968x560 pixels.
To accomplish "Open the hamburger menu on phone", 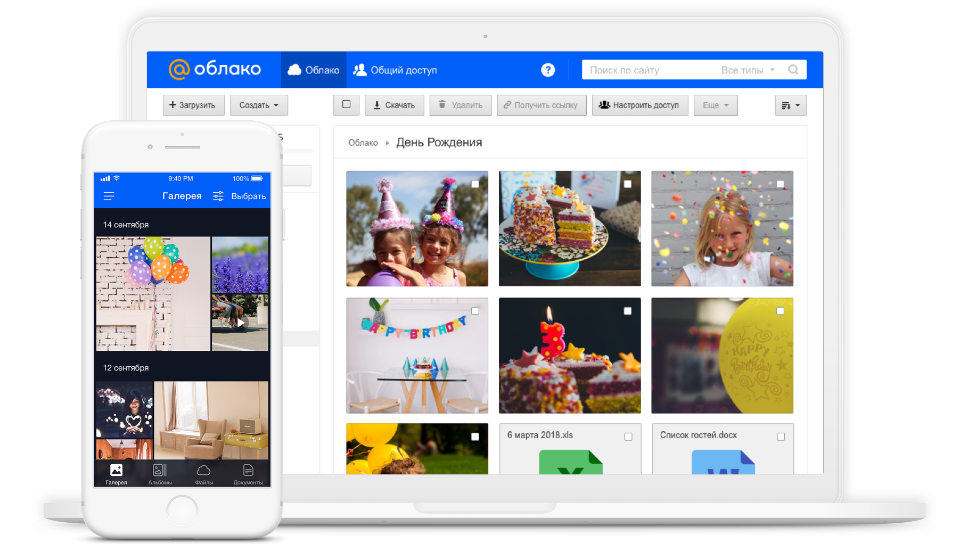I will click(x=109, y=196).
